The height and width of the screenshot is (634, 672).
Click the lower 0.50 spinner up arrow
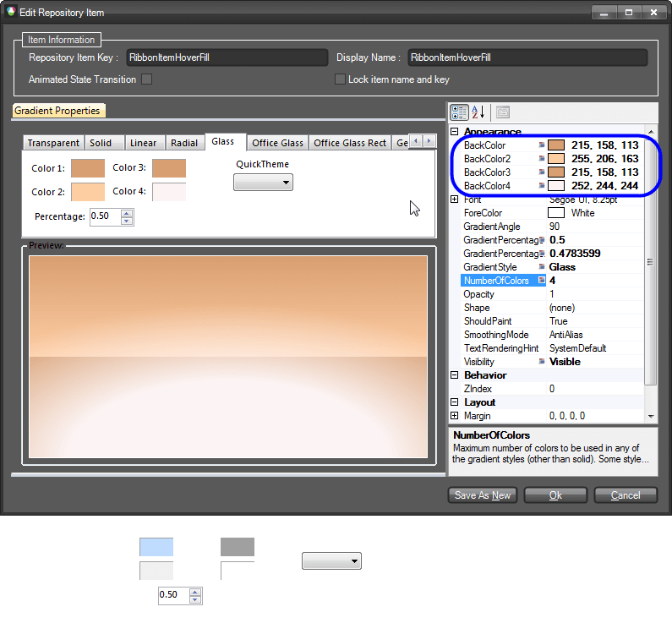click(195, 592)
